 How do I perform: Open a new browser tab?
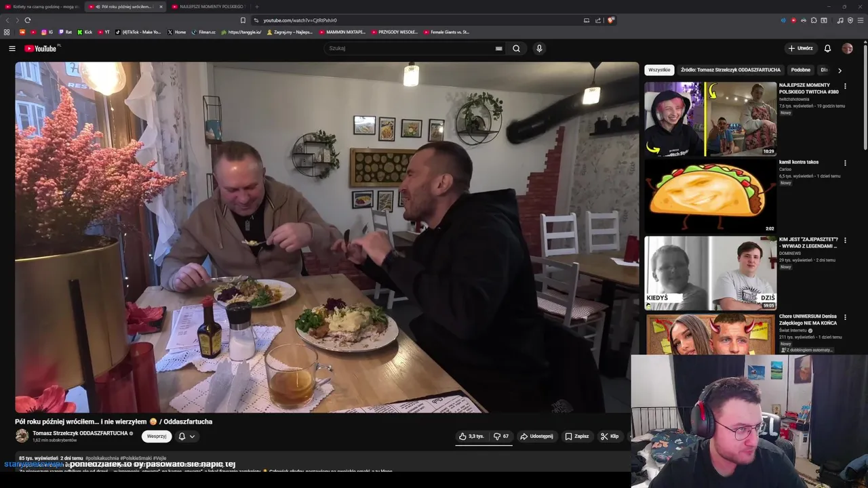pos(256,7)
